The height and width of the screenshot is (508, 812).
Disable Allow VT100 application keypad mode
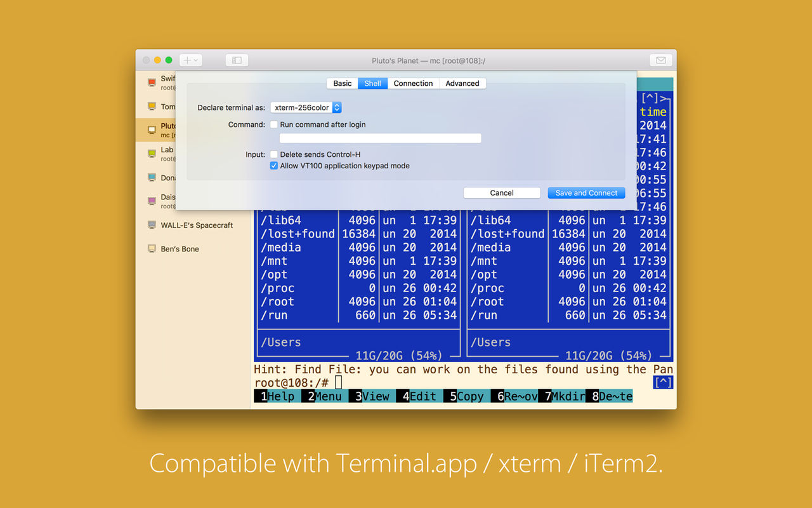pyautogui.click(x=274, y=166)
